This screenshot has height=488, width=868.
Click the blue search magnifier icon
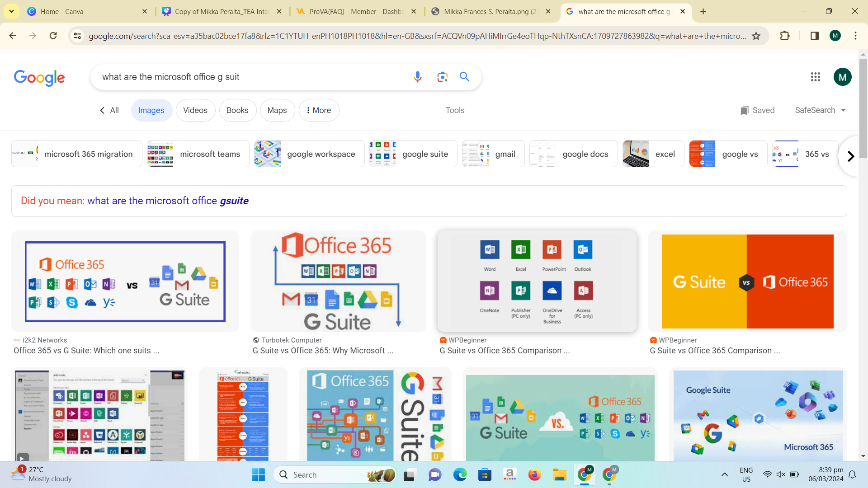pos(464,77)
